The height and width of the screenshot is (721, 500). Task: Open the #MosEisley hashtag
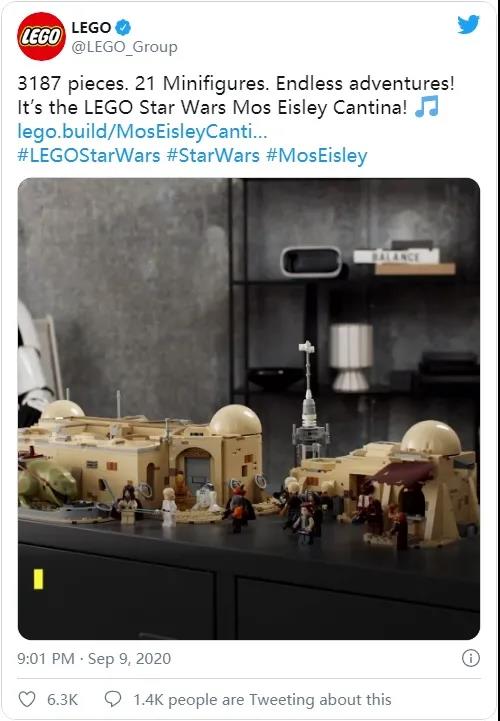[x=316, y=156]
